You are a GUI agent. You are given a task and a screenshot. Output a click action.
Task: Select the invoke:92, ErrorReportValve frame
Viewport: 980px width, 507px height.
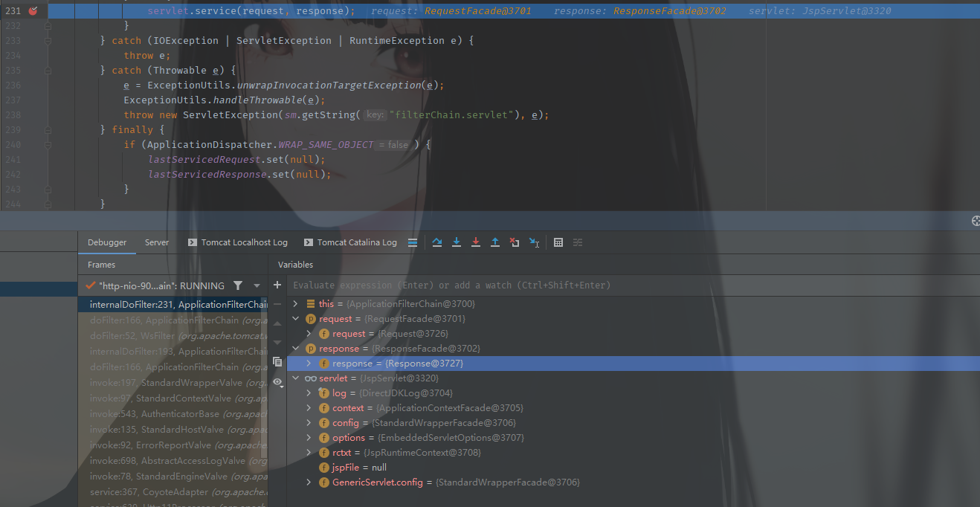tap(173, 445)
